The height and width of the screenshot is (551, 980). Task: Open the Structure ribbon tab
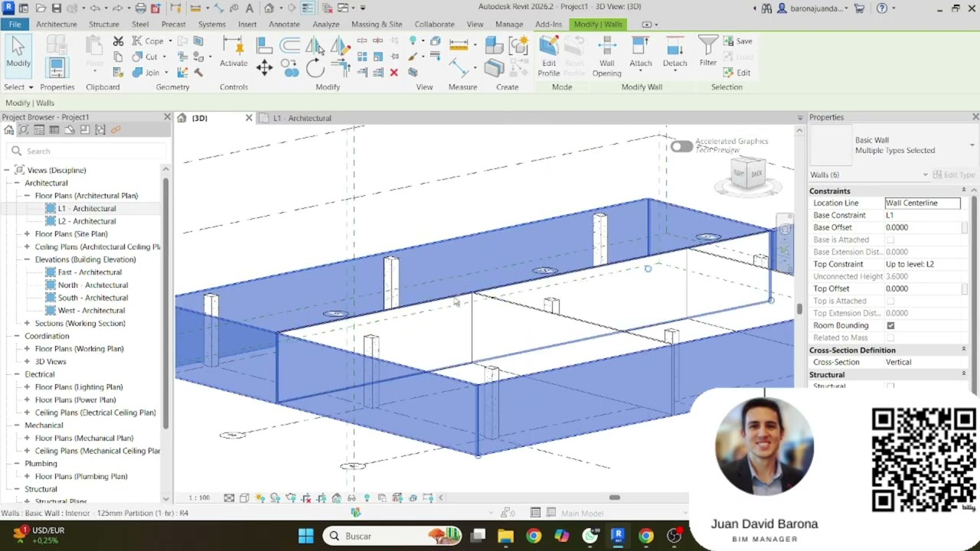(x=103, y=24)
